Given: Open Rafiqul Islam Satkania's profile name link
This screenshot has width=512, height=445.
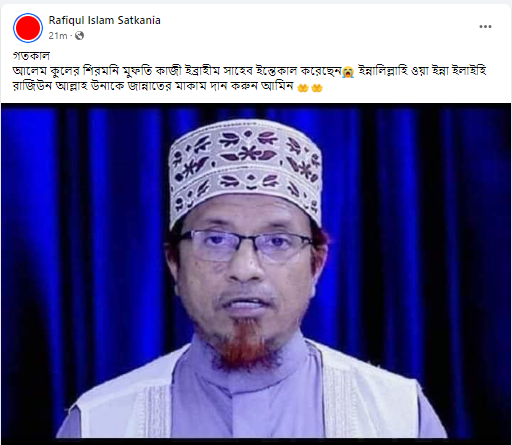Looking at the screenshot, I should tap(104, 20).
